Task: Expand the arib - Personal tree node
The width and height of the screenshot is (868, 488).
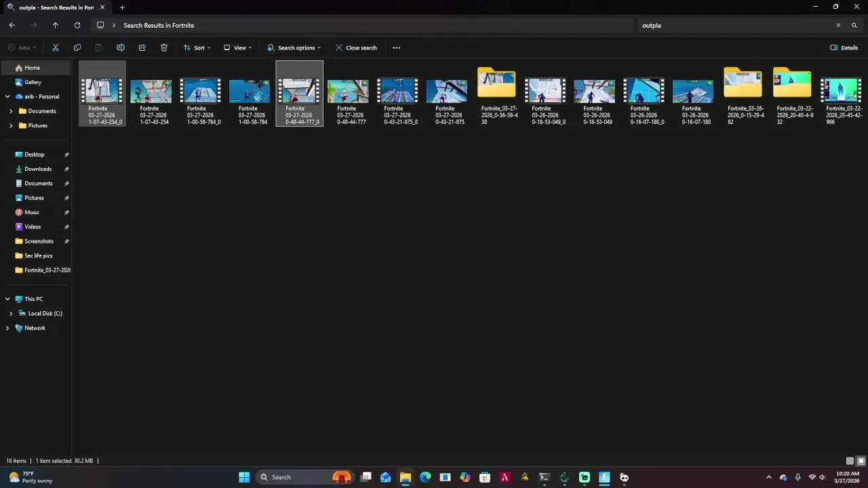Action: tap(7, 96)
